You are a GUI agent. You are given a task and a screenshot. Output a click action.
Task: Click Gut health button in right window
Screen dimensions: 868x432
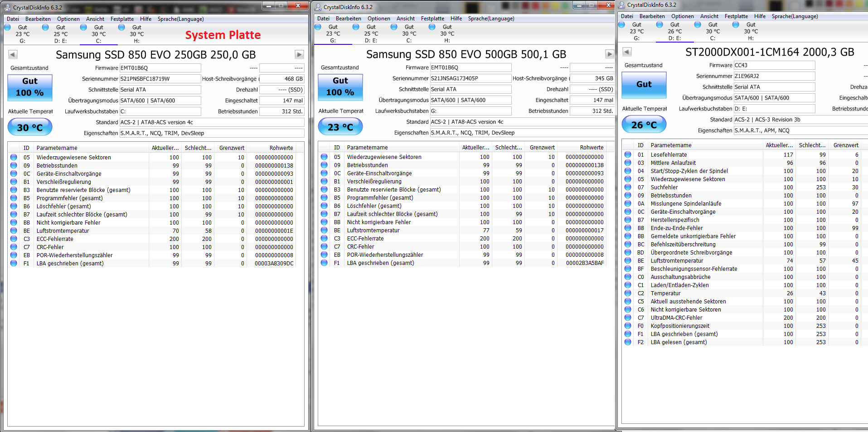644,85
